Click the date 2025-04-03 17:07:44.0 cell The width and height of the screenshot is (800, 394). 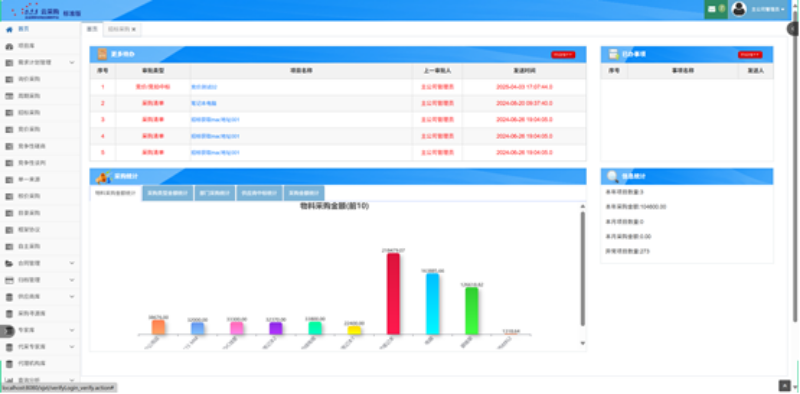click(524, 87)
